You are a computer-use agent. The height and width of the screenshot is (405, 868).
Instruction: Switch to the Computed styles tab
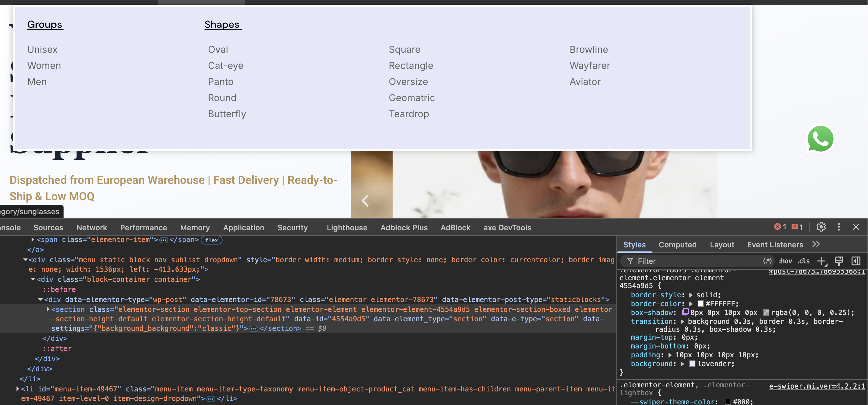[678, 245]
